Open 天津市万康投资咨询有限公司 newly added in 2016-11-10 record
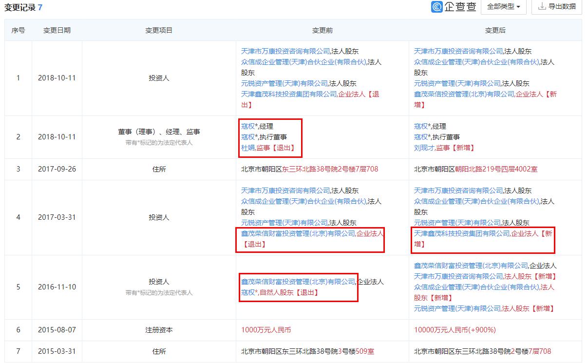 coord(458,276)
